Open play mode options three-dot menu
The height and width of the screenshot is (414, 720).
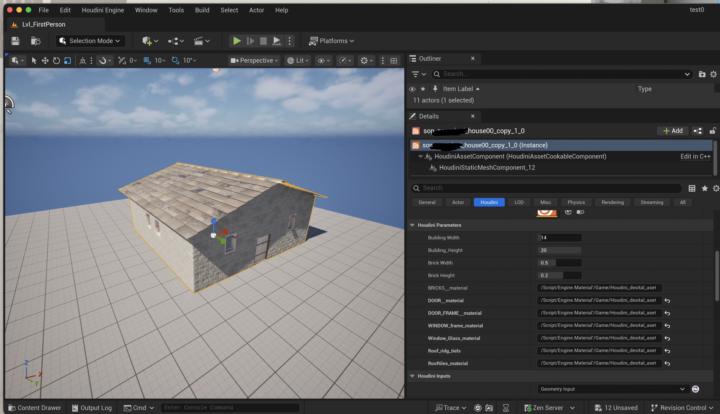289,41
